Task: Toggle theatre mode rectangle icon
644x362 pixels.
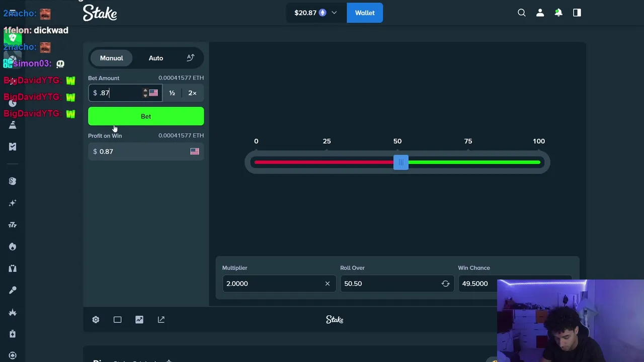Action: (x=117, y=320)
